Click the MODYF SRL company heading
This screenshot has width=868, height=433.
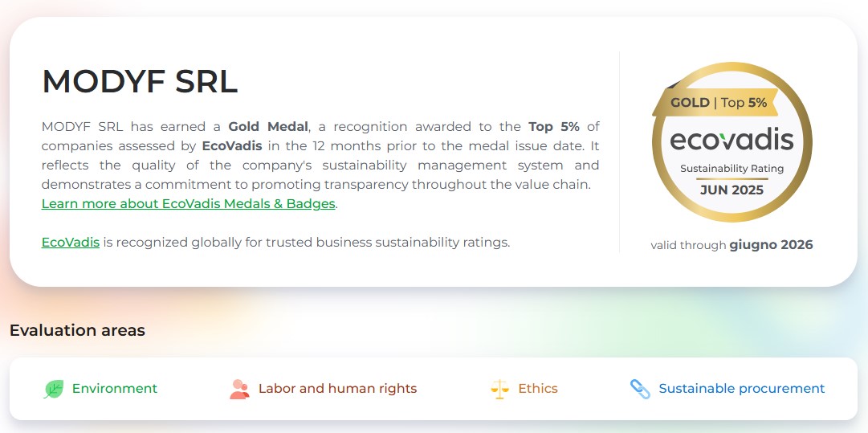(x=140, y=82)
